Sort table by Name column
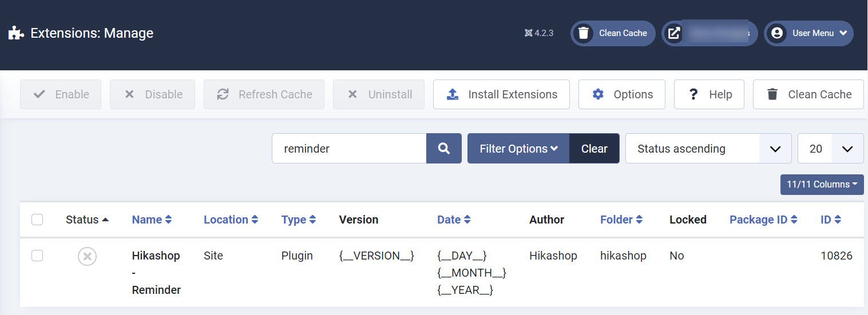Image resolution: width=868 pixels, height=315 pixels. coord(152,220)
